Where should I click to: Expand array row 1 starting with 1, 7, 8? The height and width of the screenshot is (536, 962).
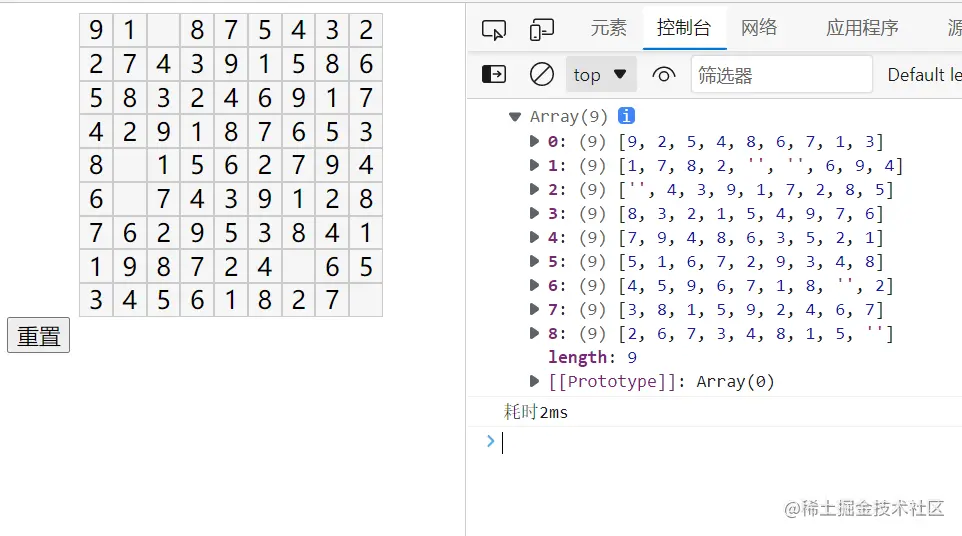(x=534, y=165)
